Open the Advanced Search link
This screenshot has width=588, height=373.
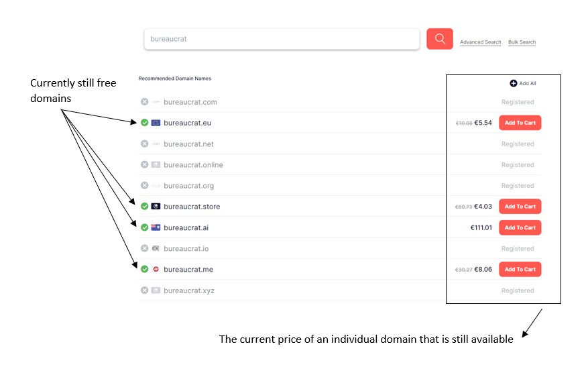[480, 42]
